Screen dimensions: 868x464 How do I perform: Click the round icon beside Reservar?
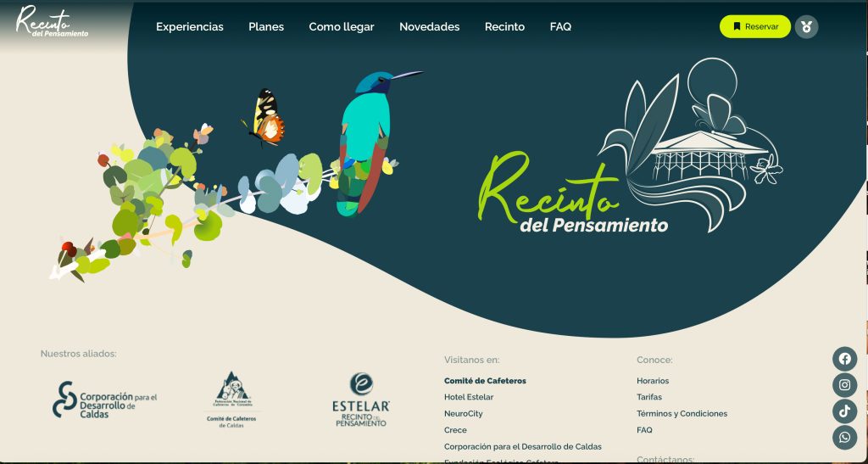806,27
